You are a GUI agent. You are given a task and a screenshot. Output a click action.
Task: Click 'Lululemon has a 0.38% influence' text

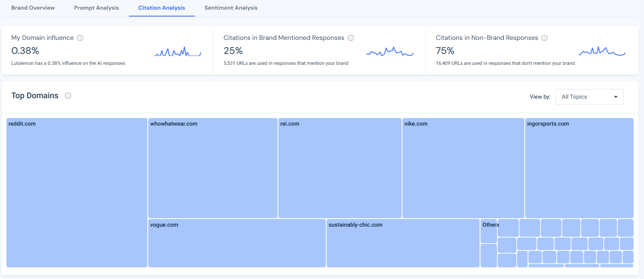tap(68, 63)
